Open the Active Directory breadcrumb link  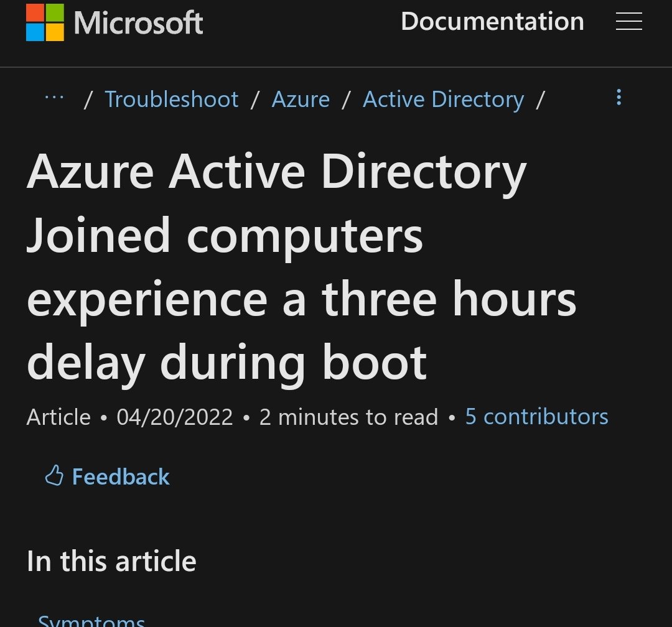pos(443,100)
